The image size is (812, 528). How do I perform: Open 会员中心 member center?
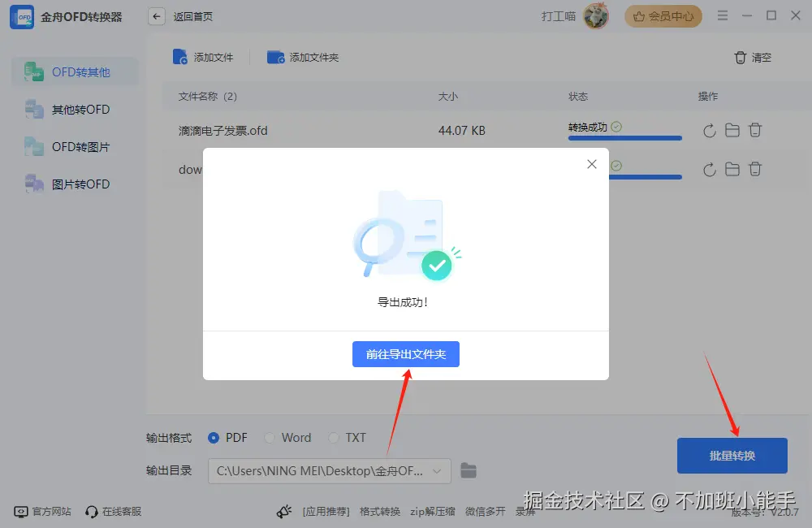tap(663, 16)
